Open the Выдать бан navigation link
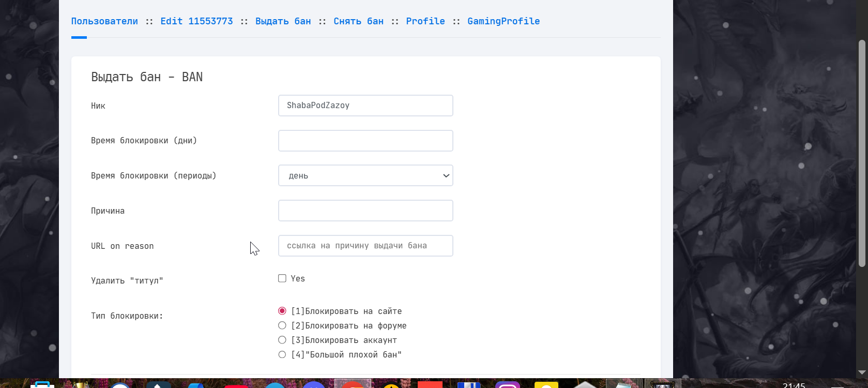The height and width of the screenshot is (388, 868). 283,21
